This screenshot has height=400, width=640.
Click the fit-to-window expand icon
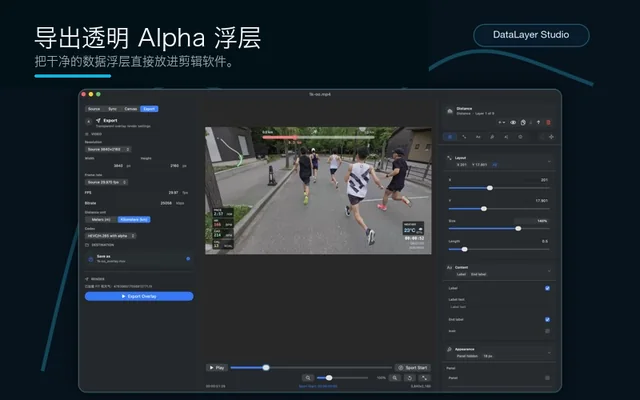click(x=424, y=378)
